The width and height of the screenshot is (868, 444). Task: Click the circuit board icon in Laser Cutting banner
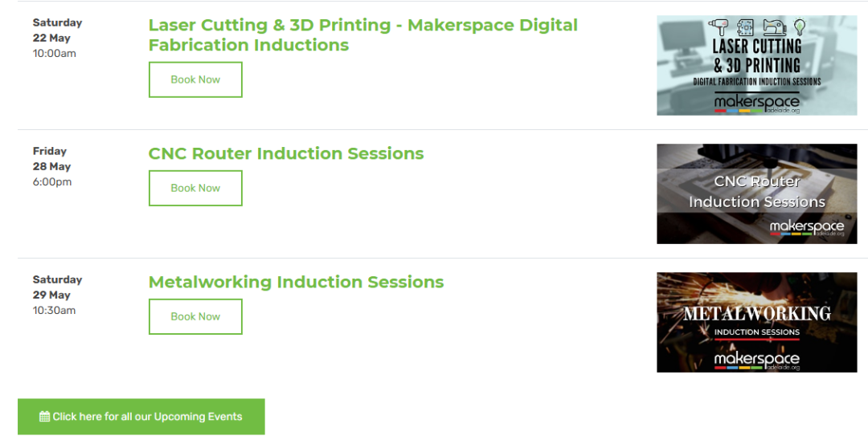pos(745,27)
